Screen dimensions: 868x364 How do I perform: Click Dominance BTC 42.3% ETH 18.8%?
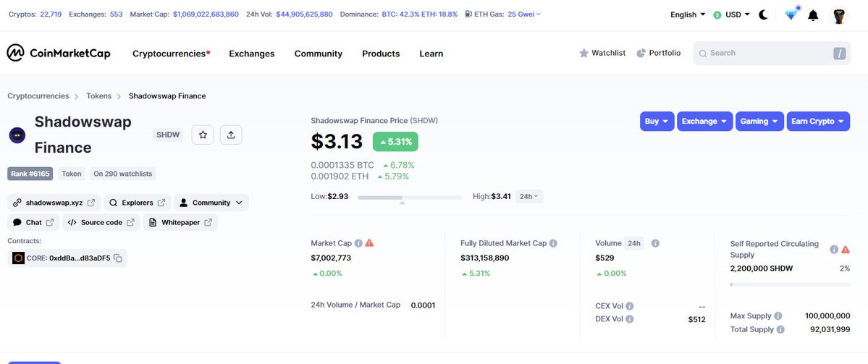tap(420, 14)
